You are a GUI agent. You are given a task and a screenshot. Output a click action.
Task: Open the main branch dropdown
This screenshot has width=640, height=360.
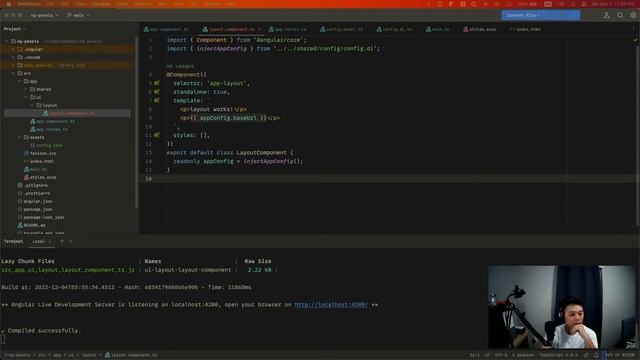[x=78, y=15]
